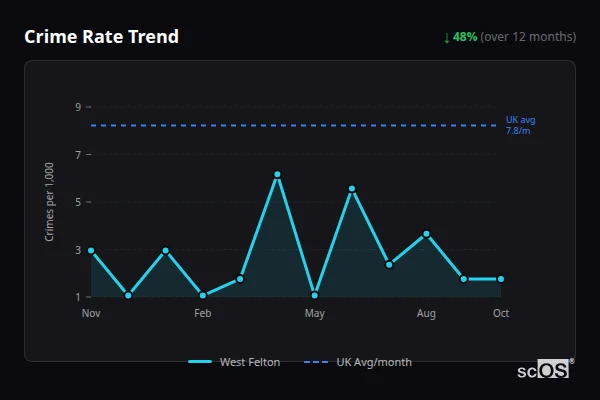
Task: Click the 'May' x-axis label
Action: click(315, 313)
